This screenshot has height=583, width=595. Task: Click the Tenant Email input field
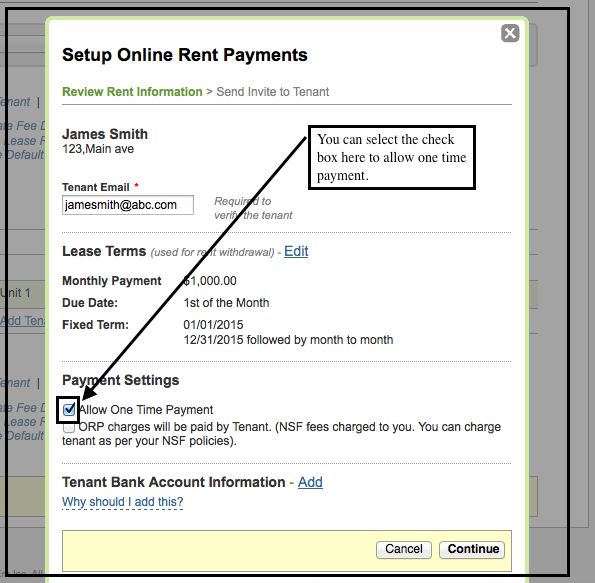point(128,205)
